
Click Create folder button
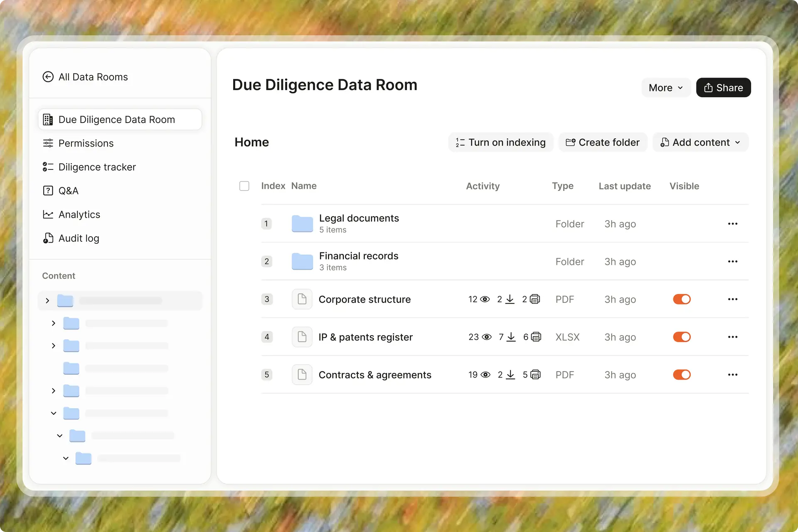603,142
